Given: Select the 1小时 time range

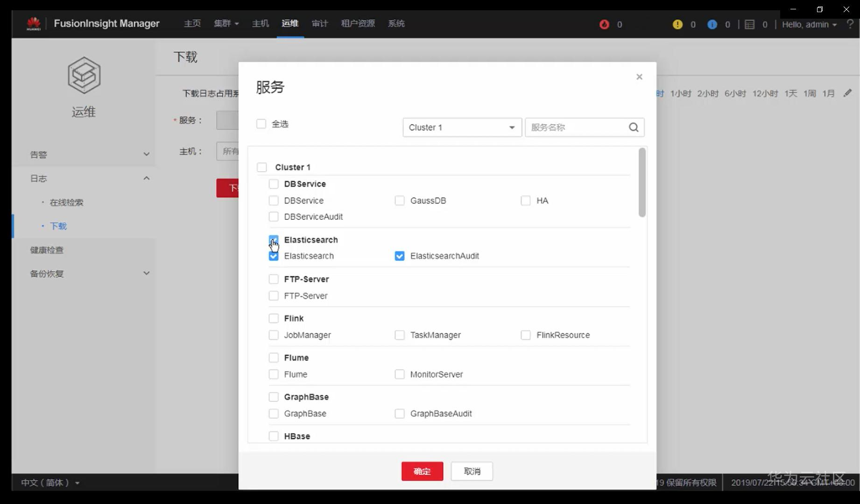Looking at the screenshot, I should [x=681, y=94].
